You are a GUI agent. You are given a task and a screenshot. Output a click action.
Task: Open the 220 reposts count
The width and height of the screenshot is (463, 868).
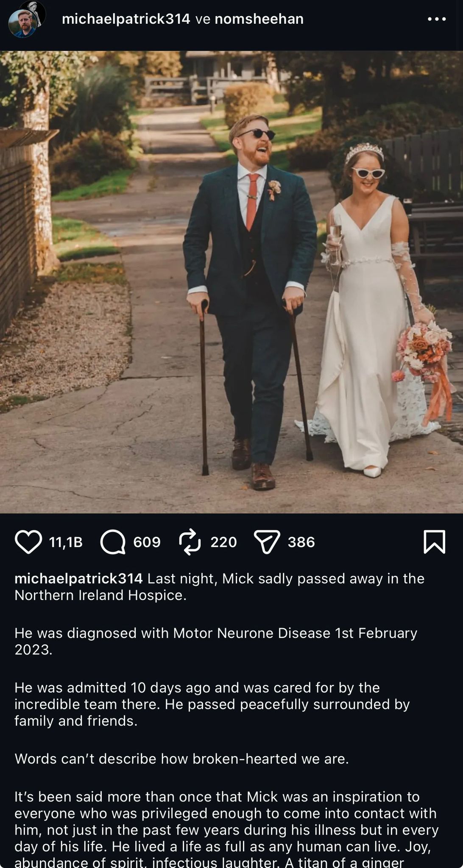coord(223,542)
